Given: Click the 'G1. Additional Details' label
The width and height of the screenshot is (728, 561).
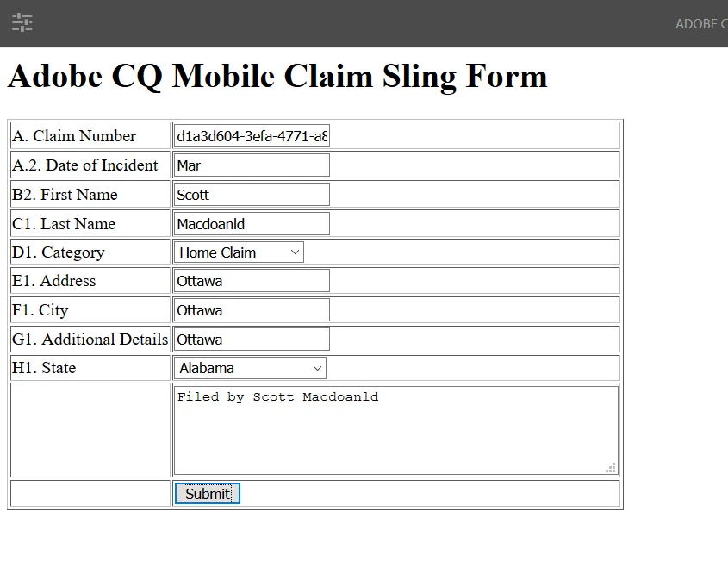Looking at the screenshot, I should 90,339.
